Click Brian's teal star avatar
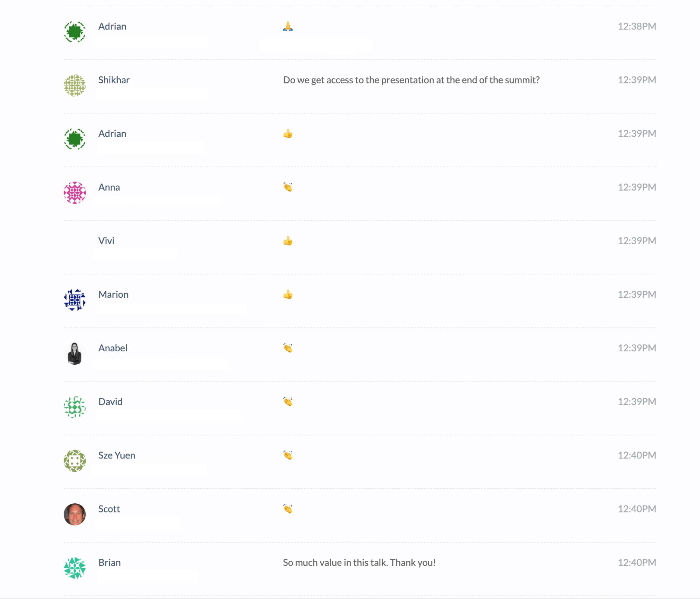Image resolution: width=700 pixels, height=599 pixels. 75,568
